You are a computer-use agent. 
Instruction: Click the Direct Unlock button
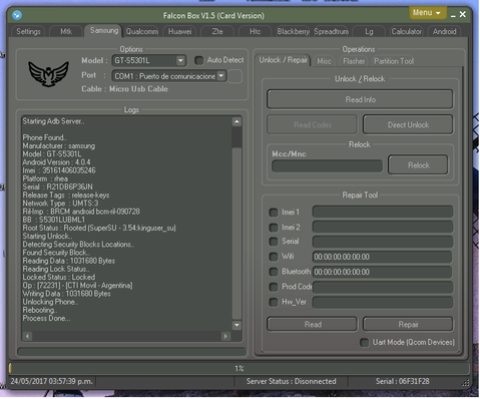408,125
